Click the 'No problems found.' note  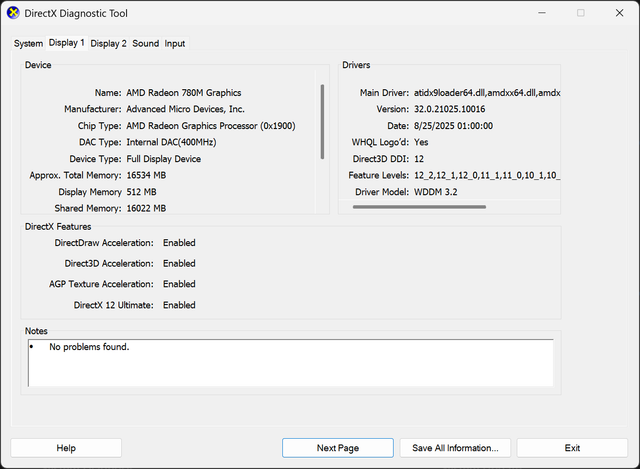pyautogui.click(x=89, y=347)
